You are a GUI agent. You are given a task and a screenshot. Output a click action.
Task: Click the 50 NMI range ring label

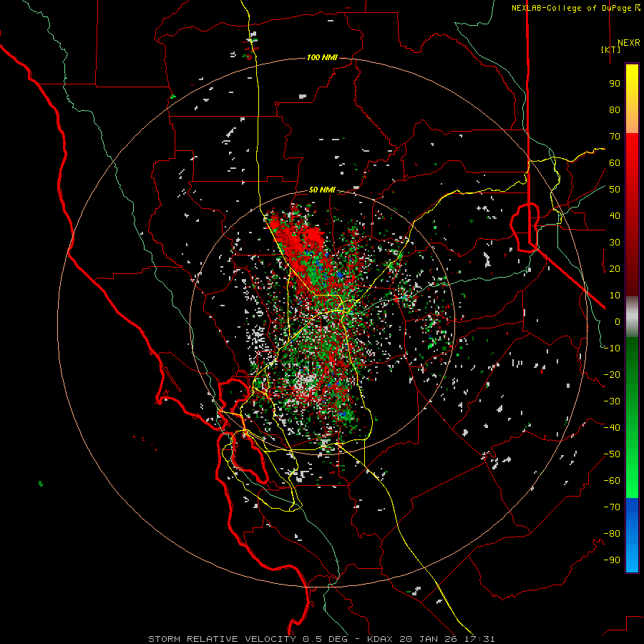click(x=322, y=190)
